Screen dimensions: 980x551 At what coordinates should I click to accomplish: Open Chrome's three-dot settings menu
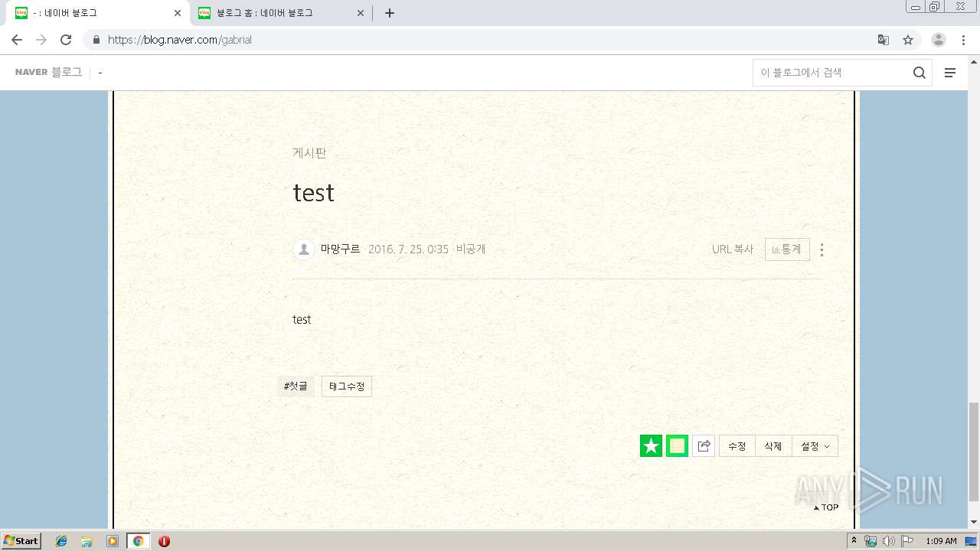[964, 40]
